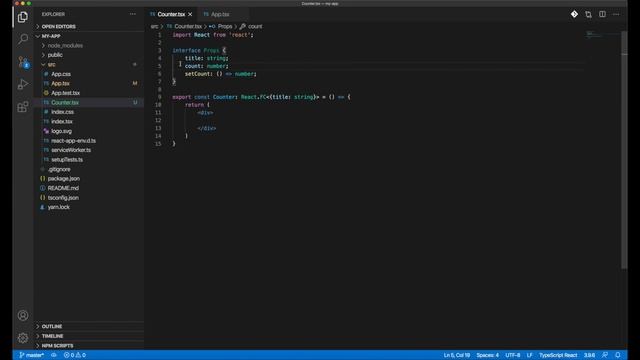The image size is (640, 360).
Task: Change language mode TypeScript React
Action: point(558,355)
